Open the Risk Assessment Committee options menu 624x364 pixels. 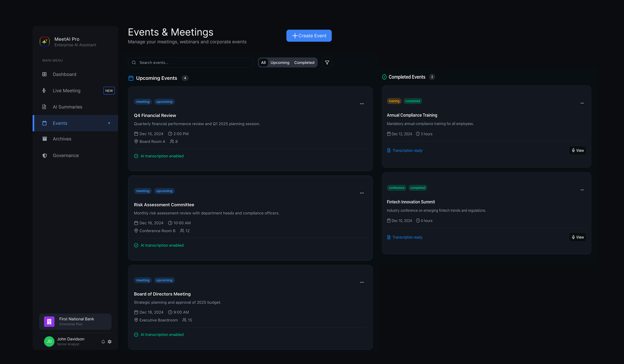point(362,193)
